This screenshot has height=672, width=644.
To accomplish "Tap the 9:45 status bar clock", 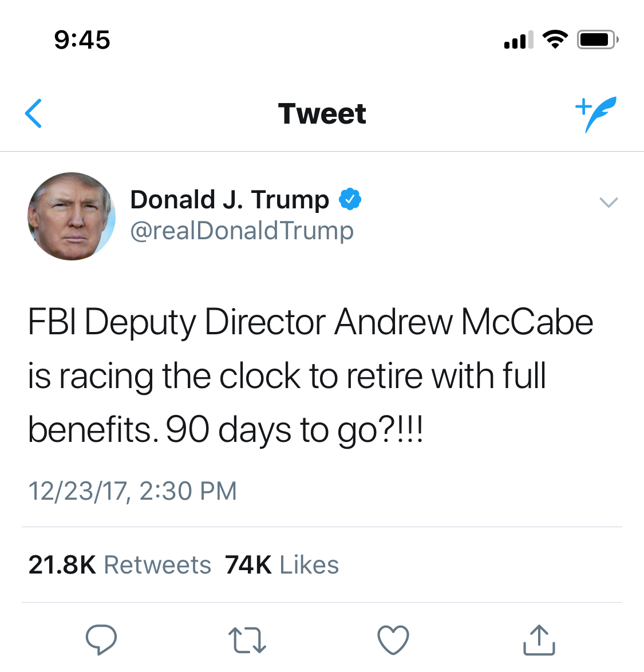I will pos(82,39).
